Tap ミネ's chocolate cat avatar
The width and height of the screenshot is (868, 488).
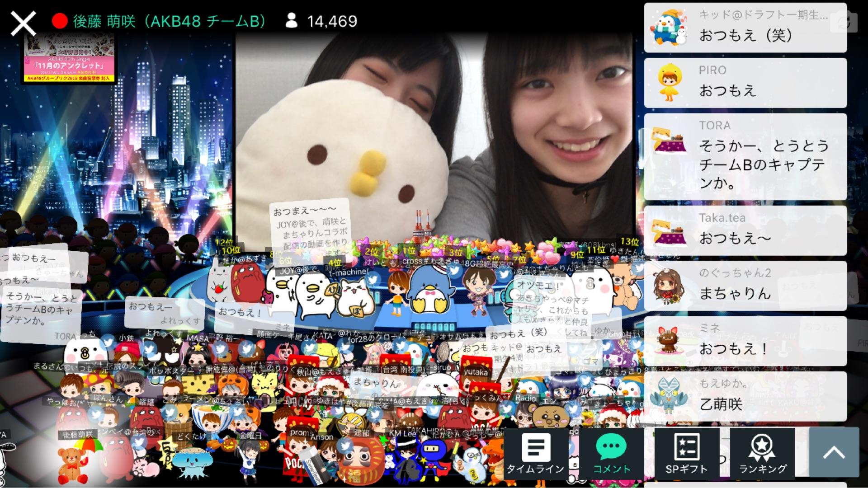click(x=669, y=342)
